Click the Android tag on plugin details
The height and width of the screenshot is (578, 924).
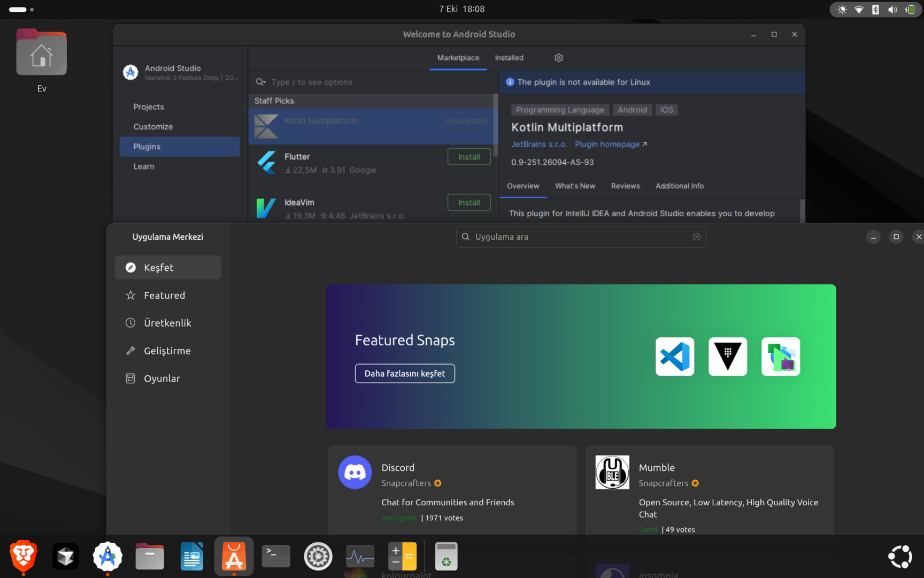coord(632,110)
